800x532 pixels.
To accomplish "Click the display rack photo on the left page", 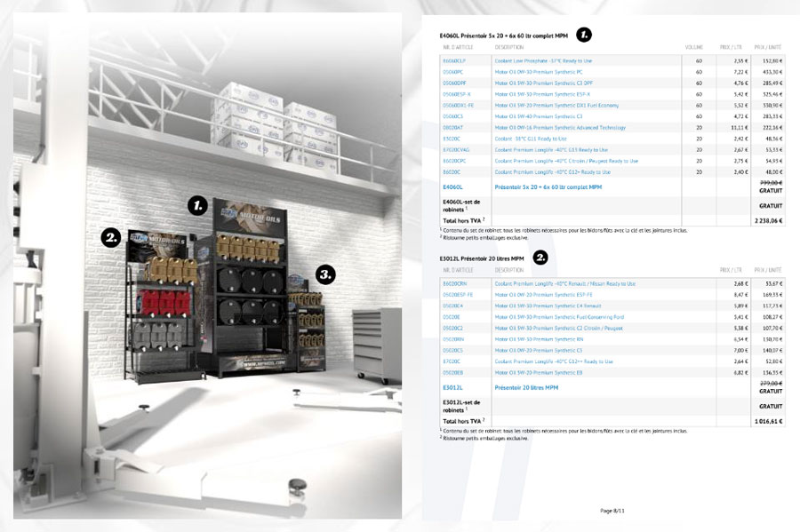I will tap(208, 266).
